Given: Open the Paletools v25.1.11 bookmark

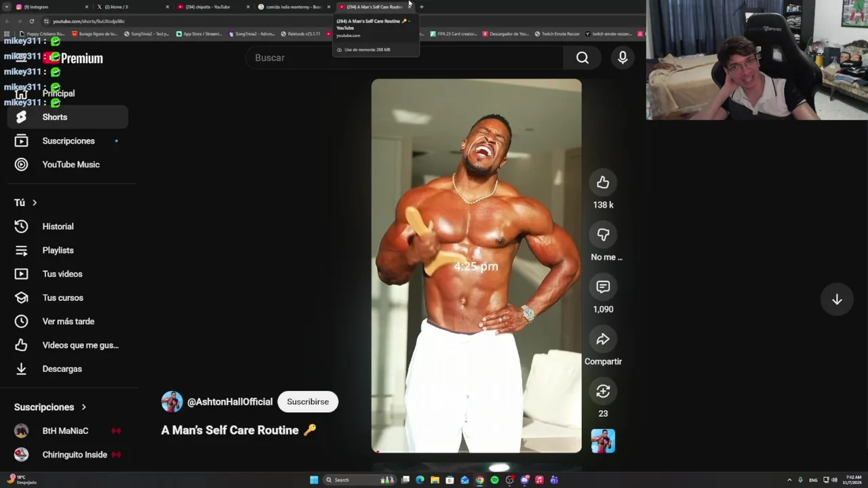Looking at the screenshot, I should (300, 33).
